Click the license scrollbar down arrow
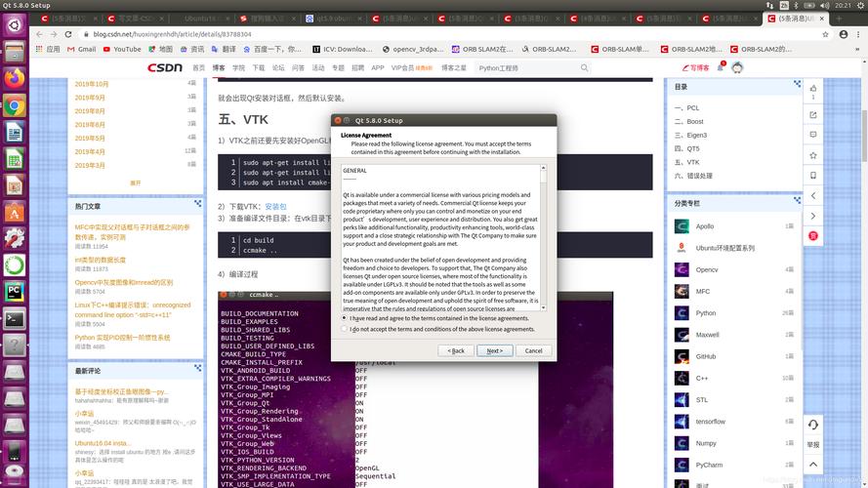The height and width of the screenshot is (488, 868). click(543, 307)
